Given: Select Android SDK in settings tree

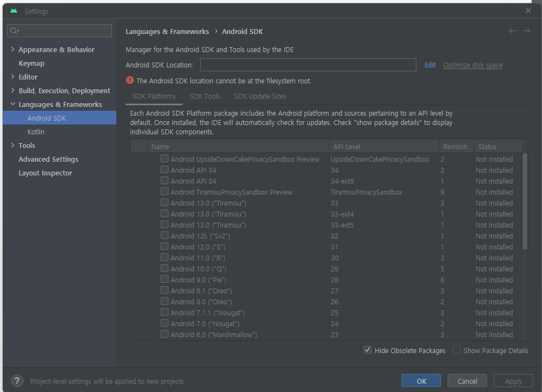Looking at the screenshot, I should (59, 118).
